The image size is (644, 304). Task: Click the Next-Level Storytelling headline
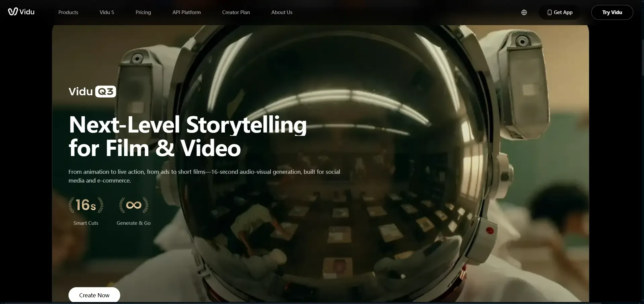coord(188,136)
